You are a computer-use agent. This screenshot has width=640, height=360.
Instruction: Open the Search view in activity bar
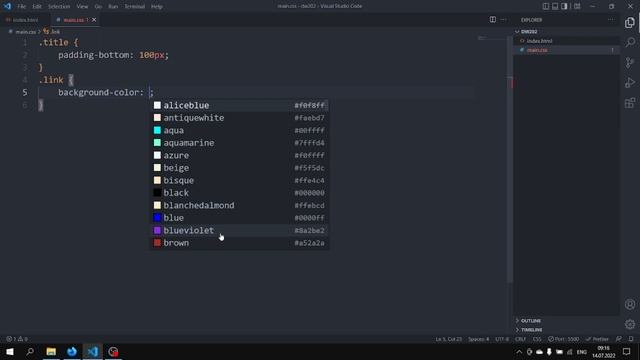630,42
